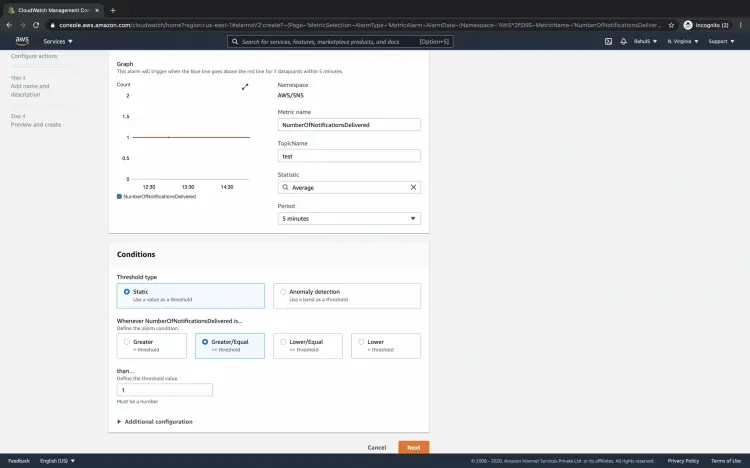The height and width of the screenshot is (468, 750).
Task: Open the Period 5 minutes dropdown
Action: point(349,219)
